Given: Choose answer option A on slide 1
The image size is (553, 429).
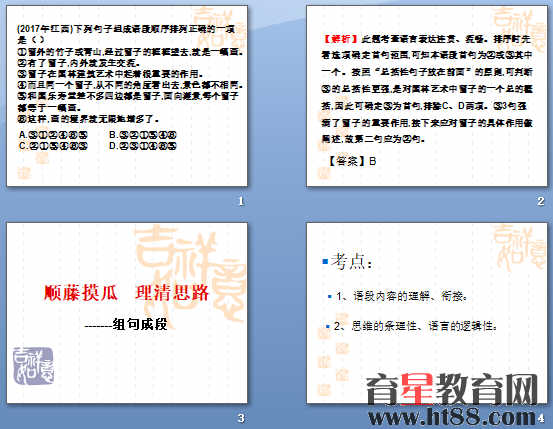Looking at the screenshot, I should click(x=53, y=135).
